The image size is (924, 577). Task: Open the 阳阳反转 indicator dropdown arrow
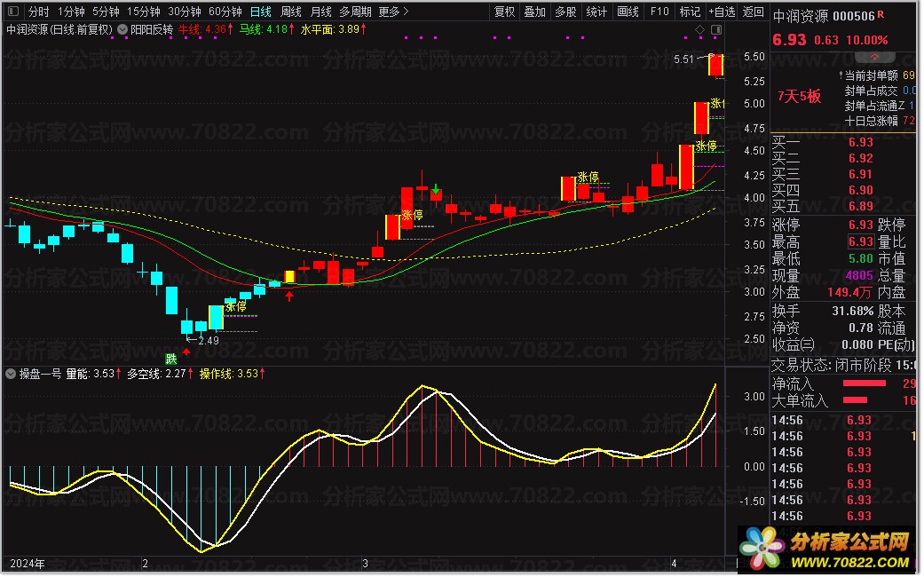pyautogui.click(x=122, y=29)
